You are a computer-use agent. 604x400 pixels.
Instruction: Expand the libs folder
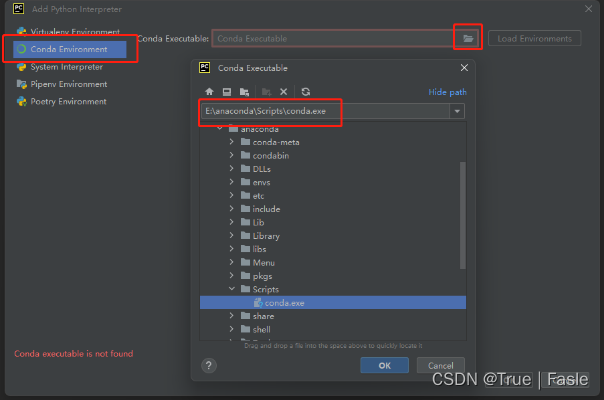(x=231, y=249)
